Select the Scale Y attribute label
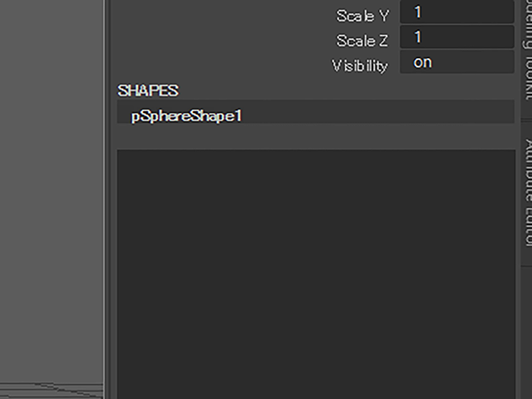The width and height of the screenshot is (532, 399). [x=362, y=16]
